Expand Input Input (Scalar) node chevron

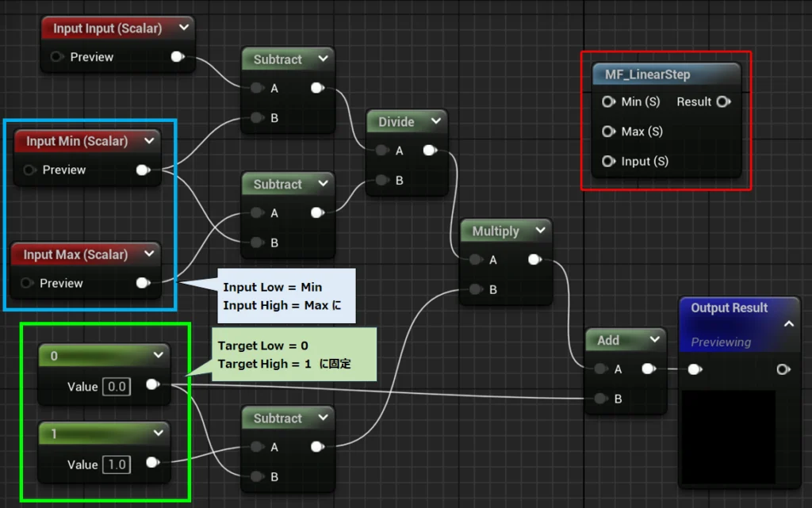184,28
